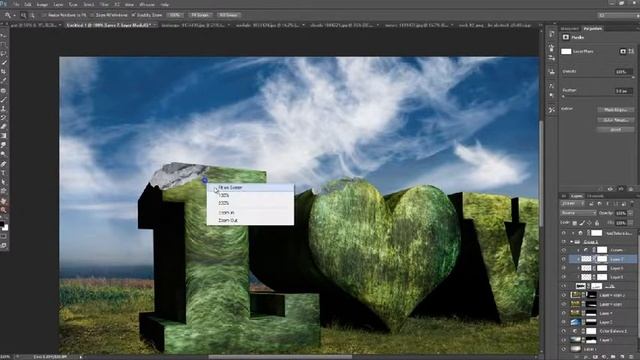Screen dimensions: 640x360
Task: Click the Density slider in Properties
Action: [x=598, y=77]
